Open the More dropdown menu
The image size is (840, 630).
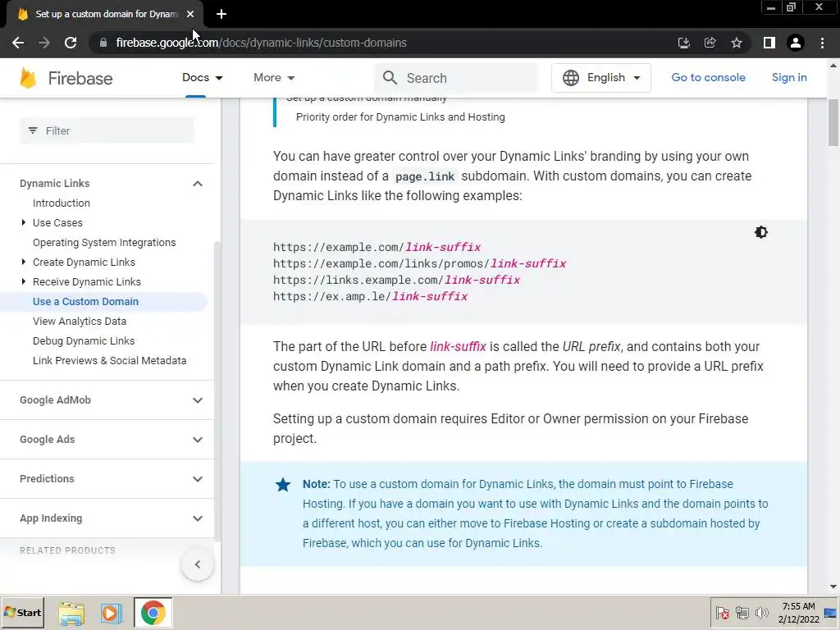(274, 78)
